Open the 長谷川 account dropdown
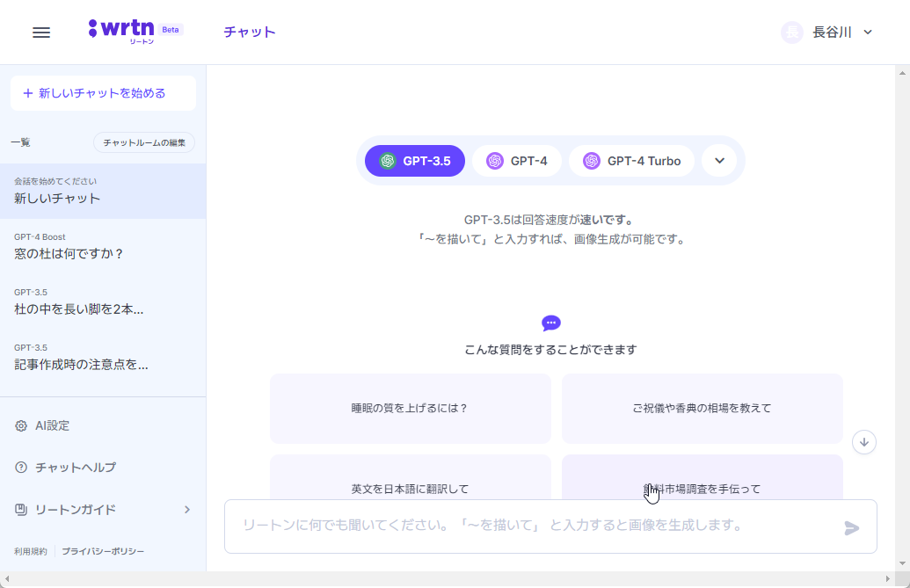The image size is (910, 588). [826, 32]
